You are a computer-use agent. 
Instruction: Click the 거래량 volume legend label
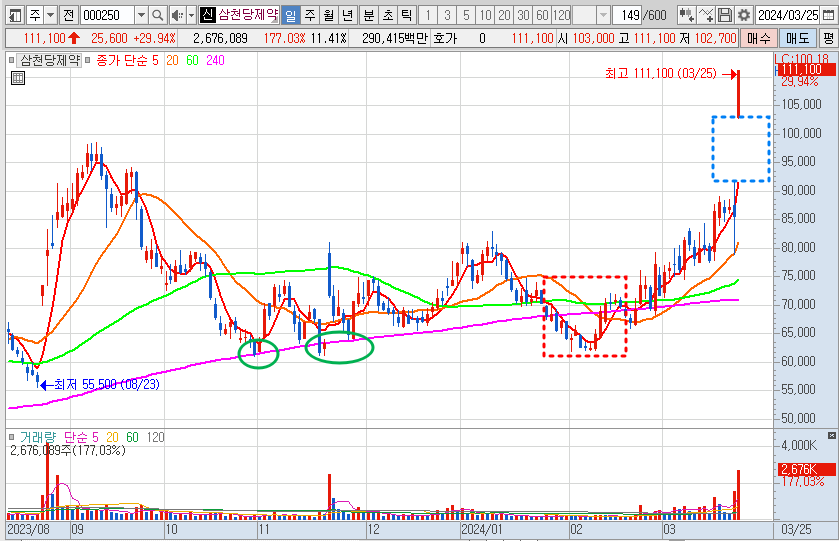click(37, 437)
